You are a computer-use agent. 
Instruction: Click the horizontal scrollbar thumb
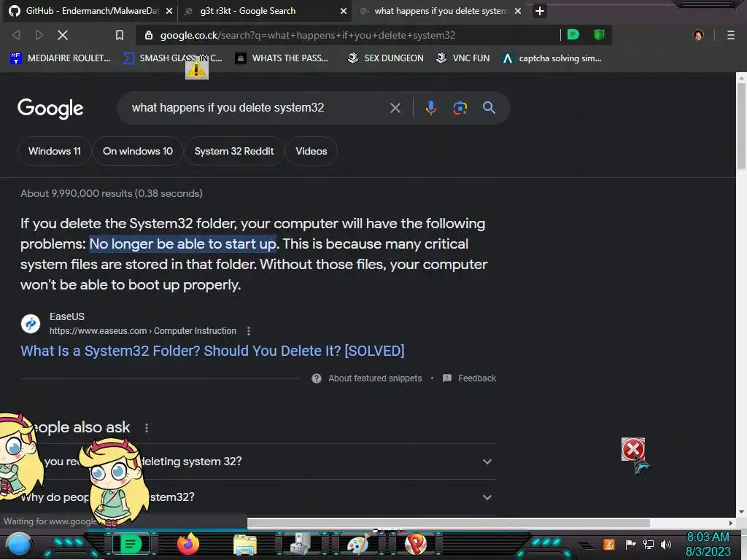coord(449,523)
